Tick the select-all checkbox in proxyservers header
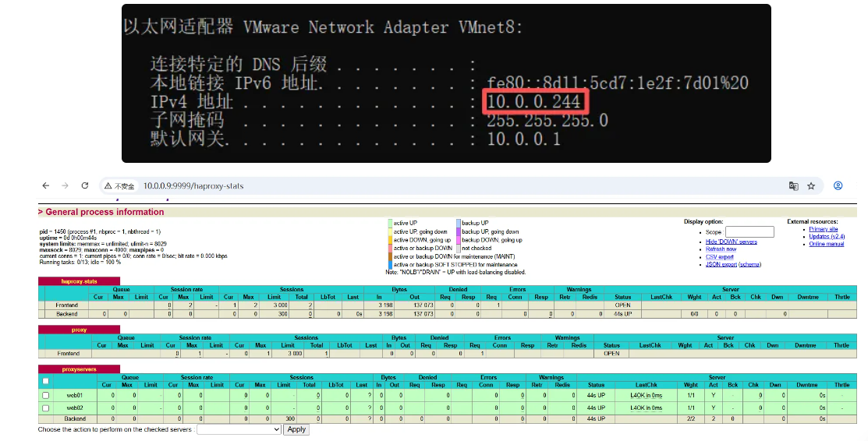Image resolution: width=868 pixels, height=441 pixels. point(46,381)
